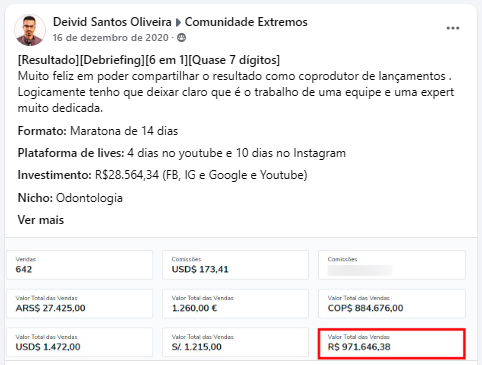This screenshot has width=482, height=365.
Task: Click the ARS$ 27.425,00 sales card
Action: [80, 304]
